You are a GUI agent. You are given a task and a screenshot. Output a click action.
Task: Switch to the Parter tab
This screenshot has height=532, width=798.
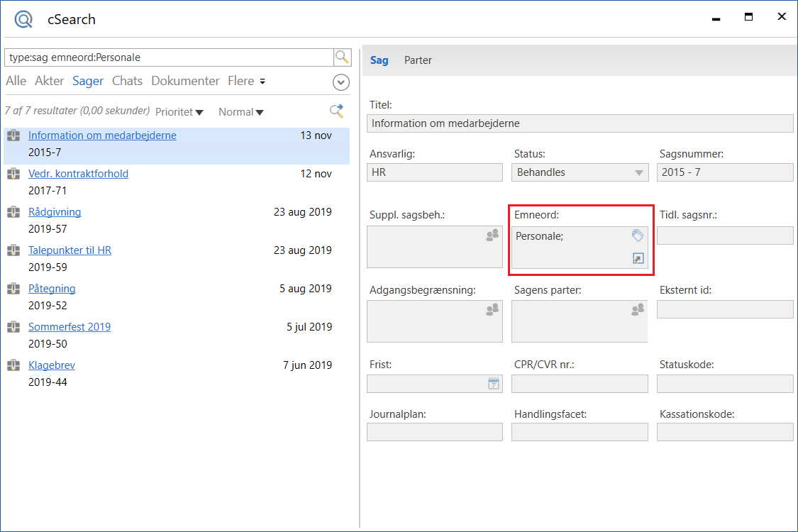pyautogui.click(x=418, y=60)
